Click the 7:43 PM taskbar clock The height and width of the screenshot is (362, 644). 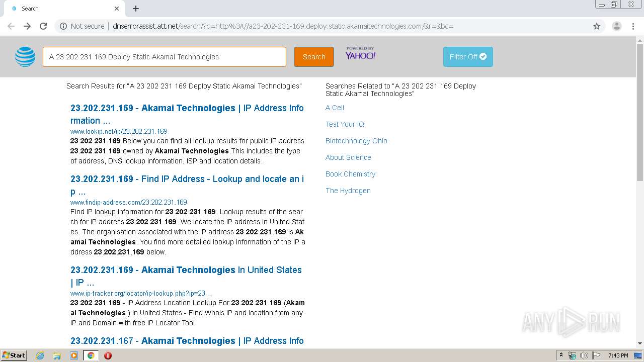tap(618, 355)
